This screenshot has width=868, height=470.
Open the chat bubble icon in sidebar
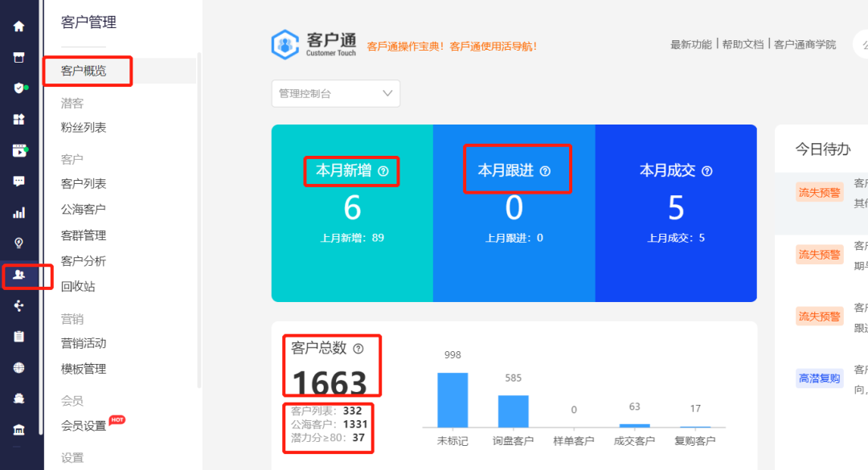tap(18, 182)
